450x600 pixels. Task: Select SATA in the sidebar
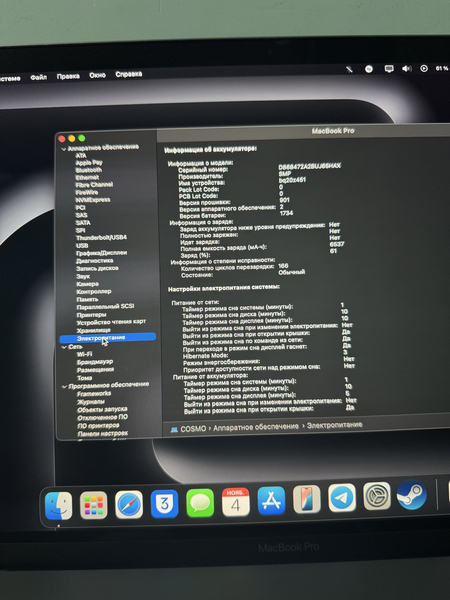(x=83, y=223)
